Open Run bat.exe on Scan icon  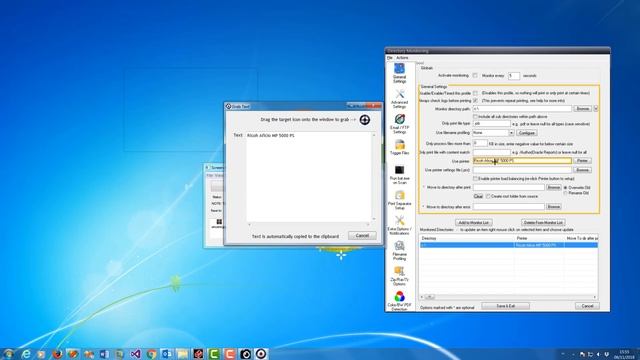[x=399, y=175]
